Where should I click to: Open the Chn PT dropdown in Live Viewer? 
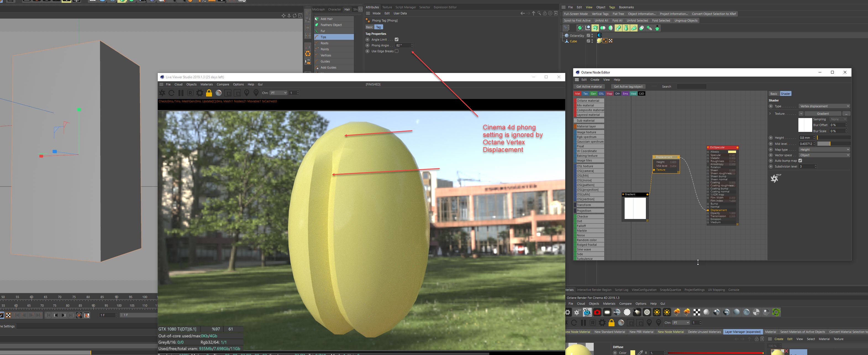pos(278,93)
